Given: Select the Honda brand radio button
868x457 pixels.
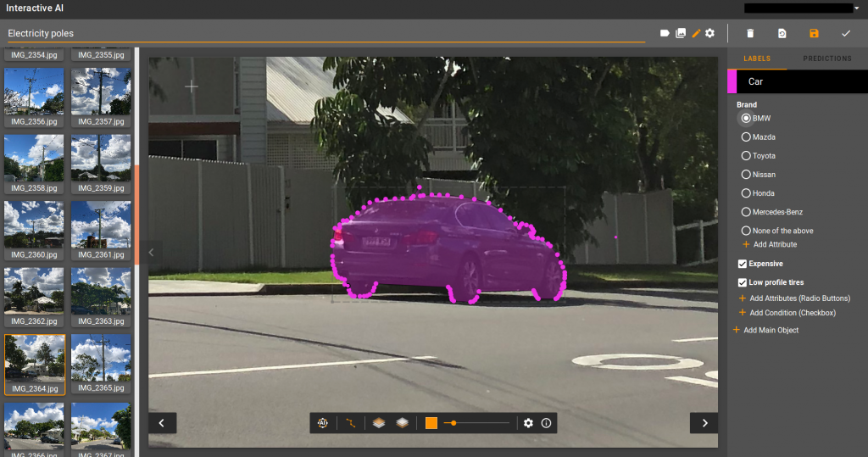Looking at the screenshot, I should click(746, 193).
